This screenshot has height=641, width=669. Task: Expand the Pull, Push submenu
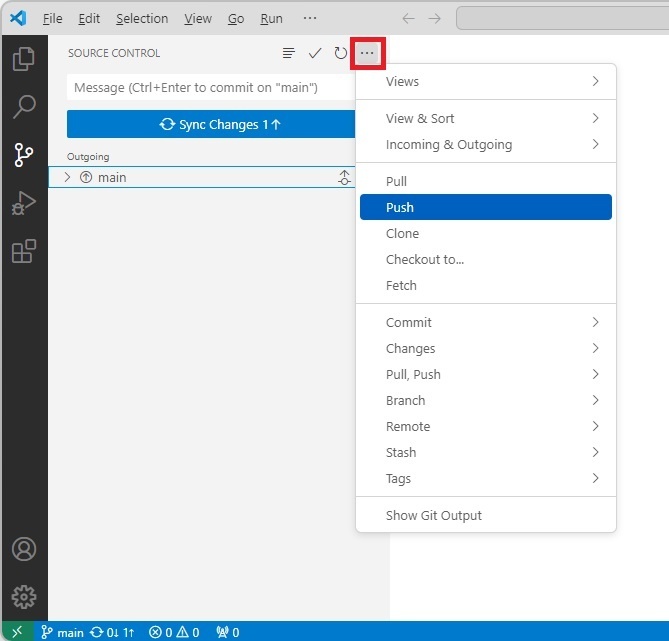pos(486,374)
